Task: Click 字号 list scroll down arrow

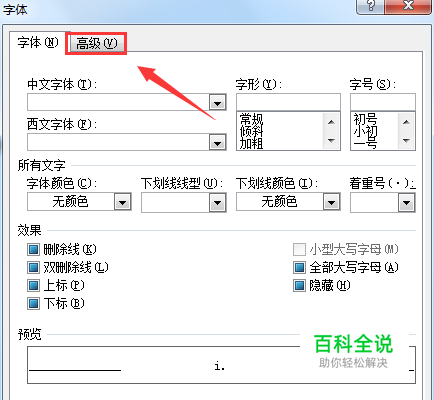Action: coord(406,140)
